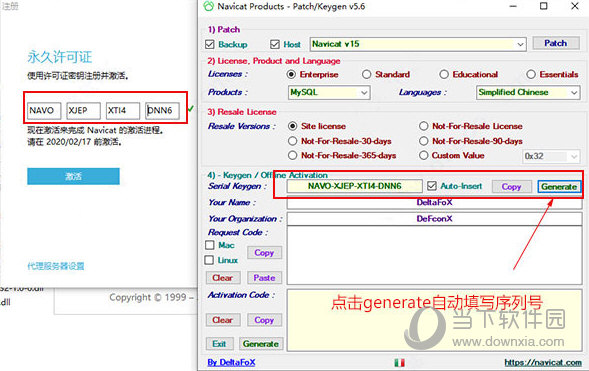Choose Not-For-Resale-30-days option

[x=292, y=141]
